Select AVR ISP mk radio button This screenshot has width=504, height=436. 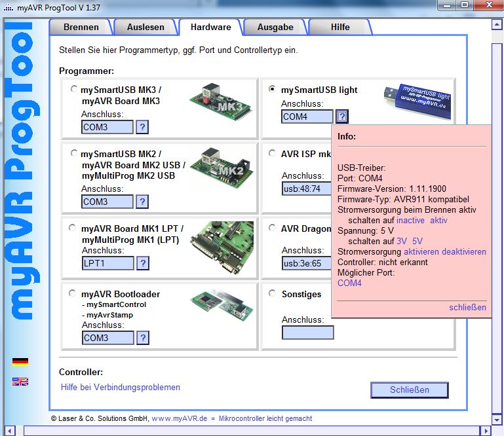click(272, 153)
